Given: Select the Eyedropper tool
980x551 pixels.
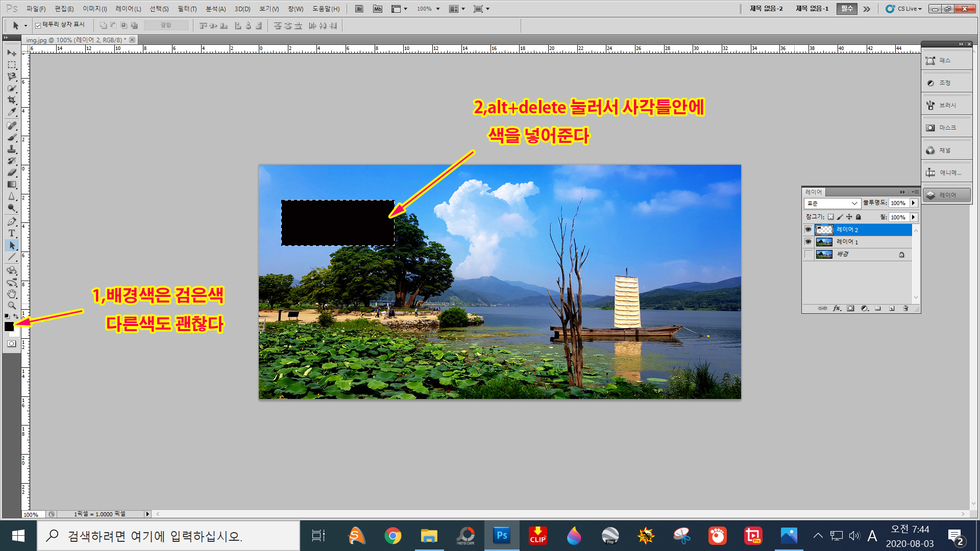Looking at the screenshot, I should (11, 112).
